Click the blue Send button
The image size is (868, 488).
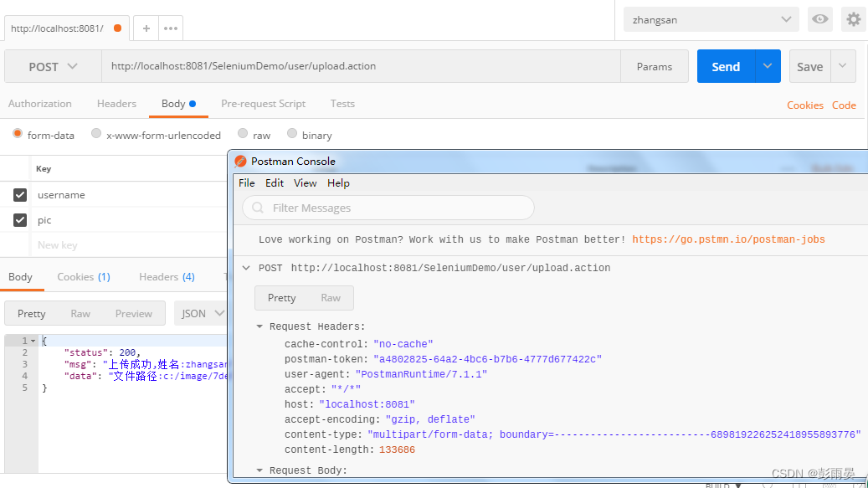(726, 66)
